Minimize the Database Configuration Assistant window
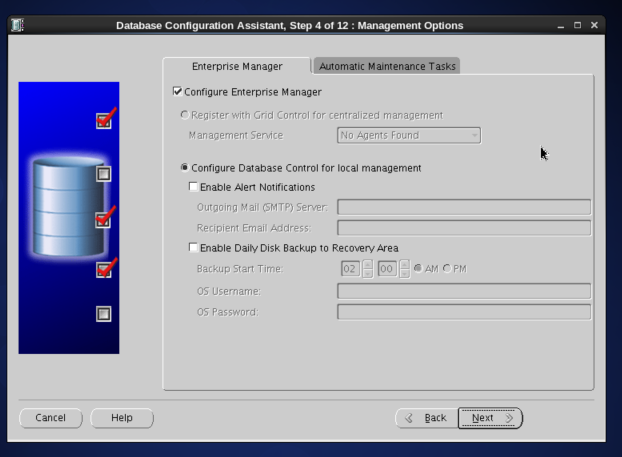The image size is (622, 457). pyautogui.click(x=561, y=26)
